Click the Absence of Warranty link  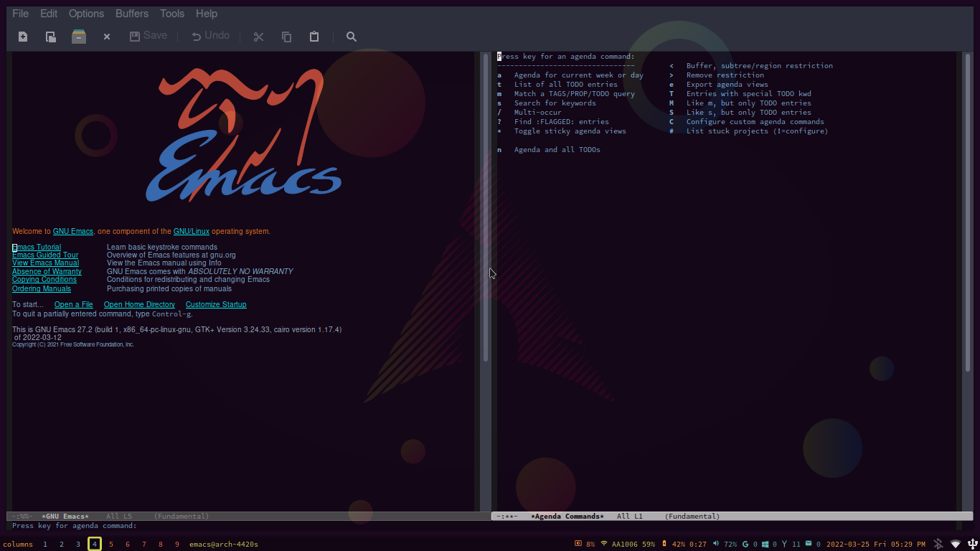[47, 272]
